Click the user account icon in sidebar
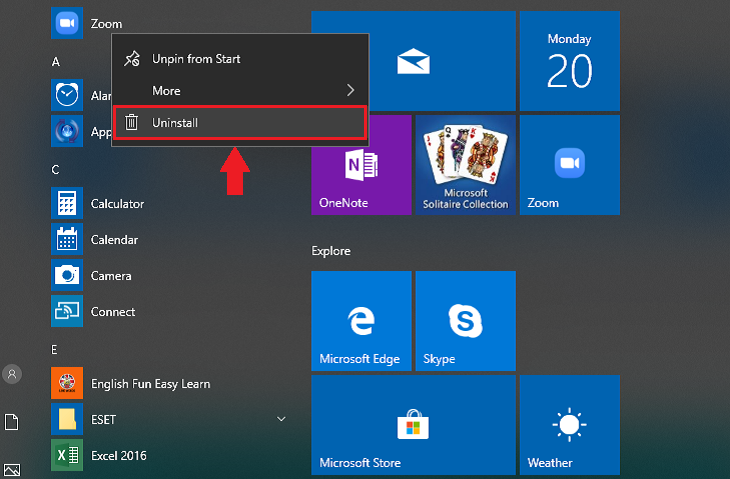730x479 pixels. pyautogui.click(x=12, y=374)
